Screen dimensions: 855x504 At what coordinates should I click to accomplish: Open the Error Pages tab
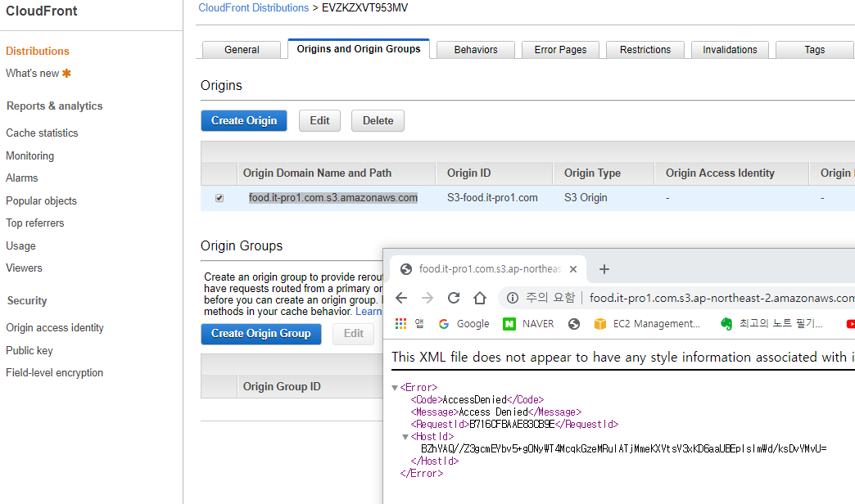tap(560, 50)
